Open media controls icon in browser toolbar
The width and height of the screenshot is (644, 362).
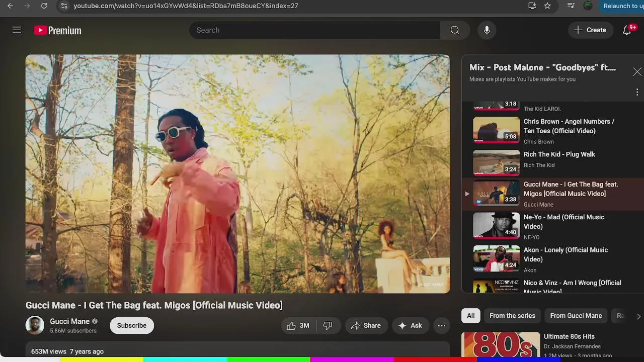(x=571, y=6)
